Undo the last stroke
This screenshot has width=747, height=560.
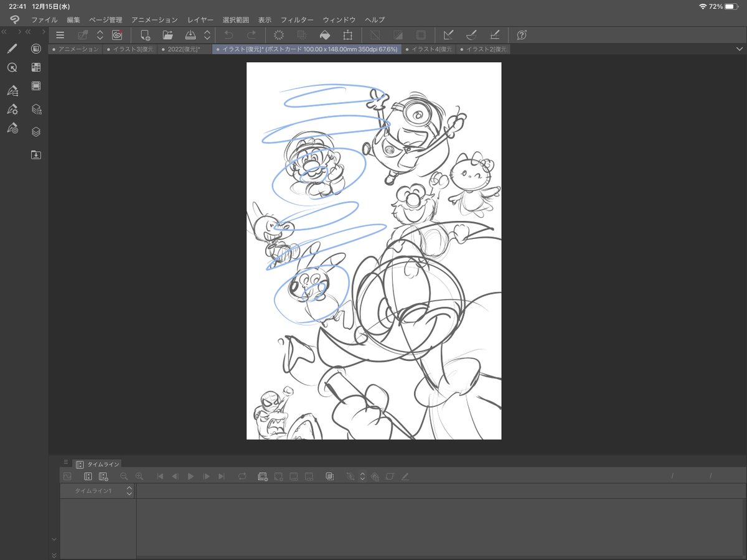click(228, 35)
